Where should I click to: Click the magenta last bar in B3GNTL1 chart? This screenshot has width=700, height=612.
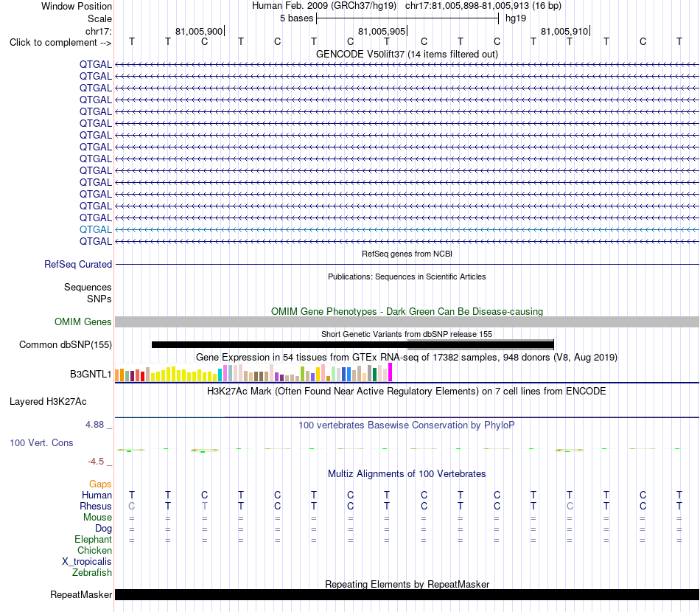[x=391, y=372]
